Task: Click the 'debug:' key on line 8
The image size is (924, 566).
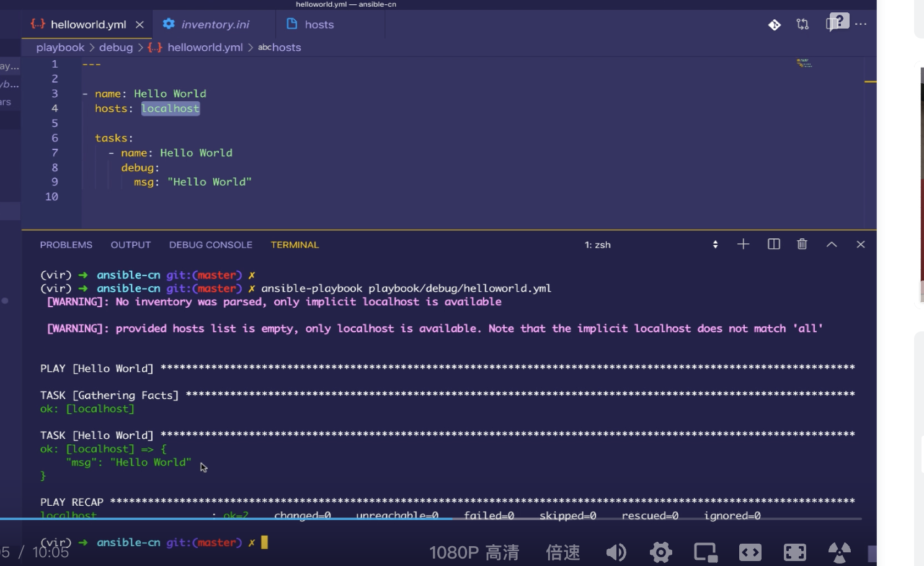Action: tap(140, 168)
